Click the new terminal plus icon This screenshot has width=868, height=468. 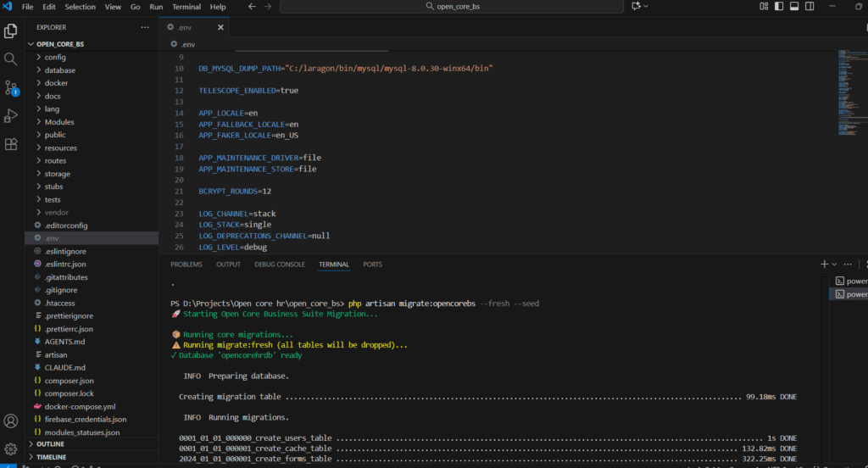[824, 265]
